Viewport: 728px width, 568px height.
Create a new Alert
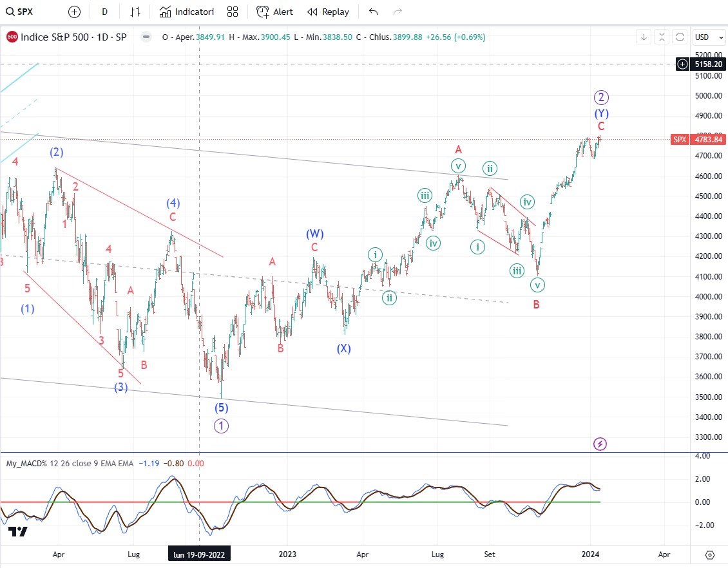click(275, 12)
